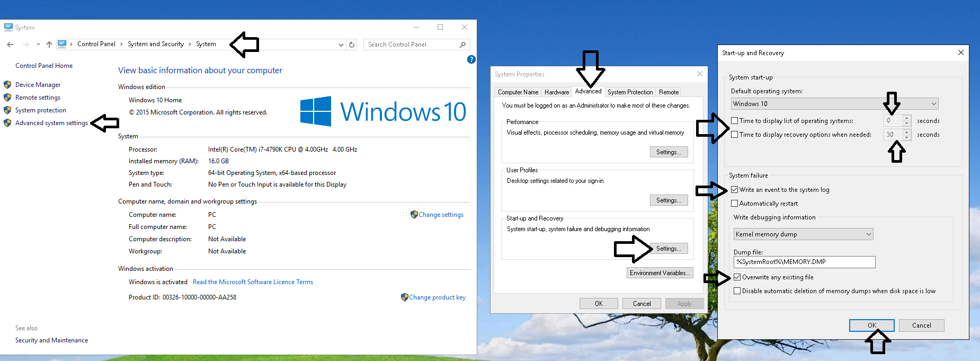
Task: Click the Dump file path text field
Action: pos(804,262)
